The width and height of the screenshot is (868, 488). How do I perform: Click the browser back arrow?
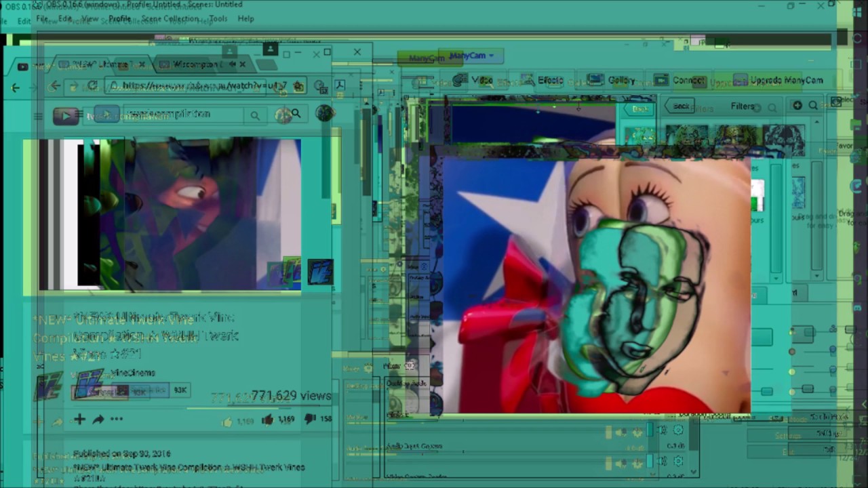54,86
